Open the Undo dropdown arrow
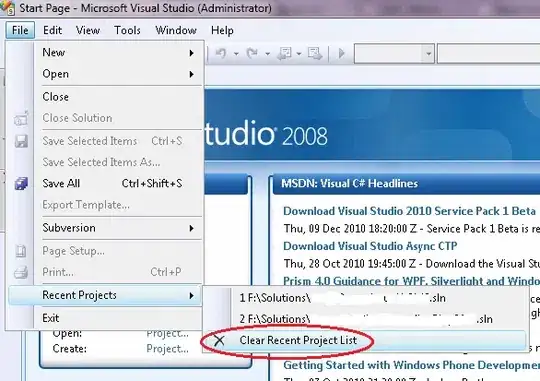The height and width of the screenshot is (381, 540). coord(236,54)
